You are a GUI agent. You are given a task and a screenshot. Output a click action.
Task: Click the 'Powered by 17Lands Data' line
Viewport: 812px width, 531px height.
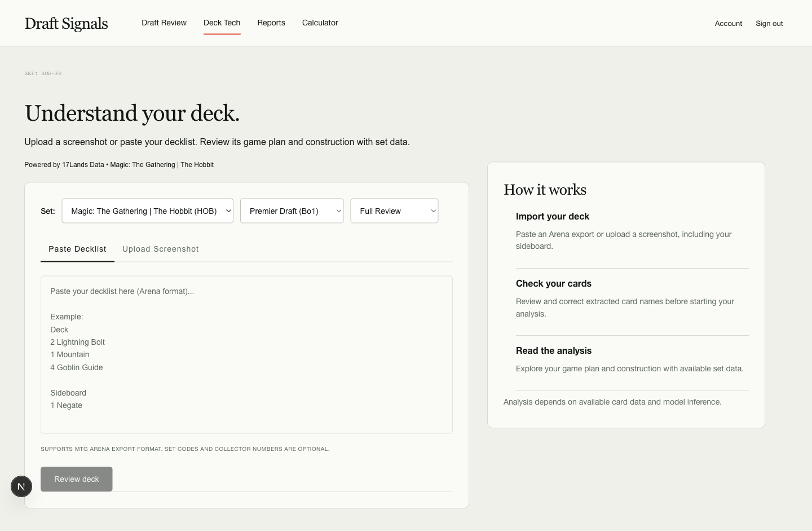pos(119,165)
